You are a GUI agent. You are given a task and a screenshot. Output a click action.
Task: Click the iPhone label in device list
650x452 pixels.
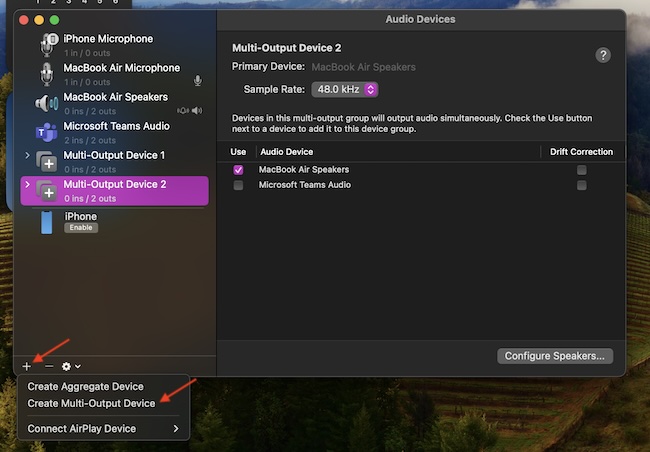point(80,216)
